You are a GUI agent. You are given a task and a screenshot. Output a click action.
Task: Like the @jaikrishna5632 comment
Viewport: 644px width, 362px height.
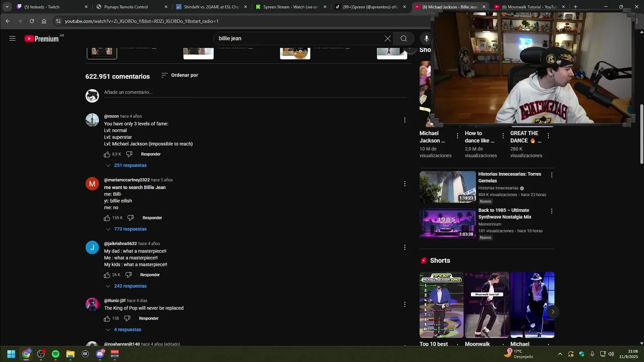(x=107, y=275)
